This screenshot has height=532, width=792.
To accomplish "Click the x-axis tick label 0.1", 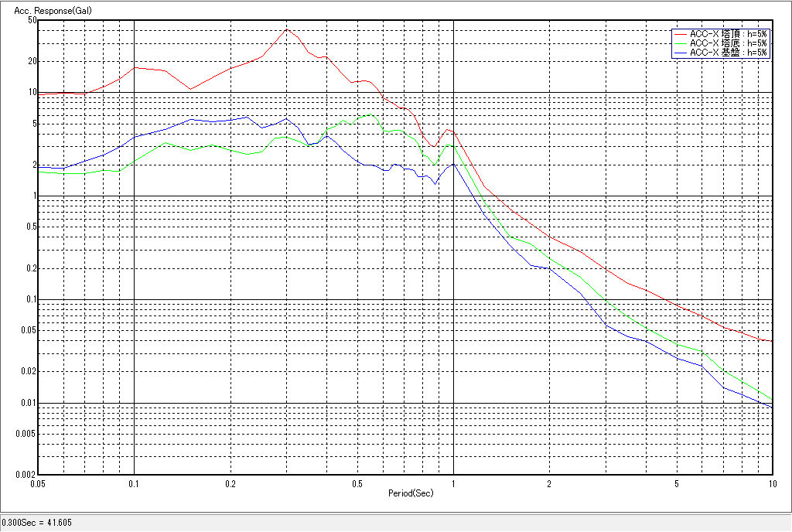I will coord(134,484).
